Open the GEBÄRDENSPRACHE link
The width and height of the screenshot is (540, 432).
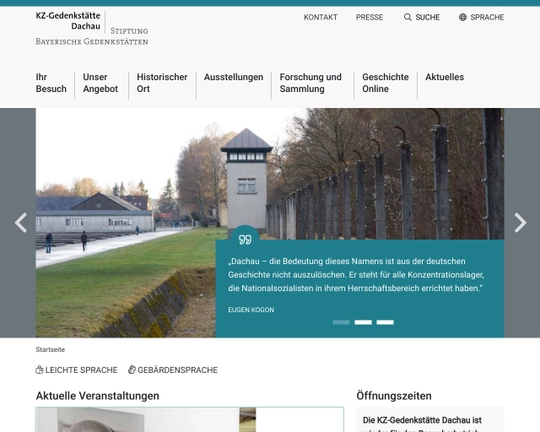coord(177,370)
